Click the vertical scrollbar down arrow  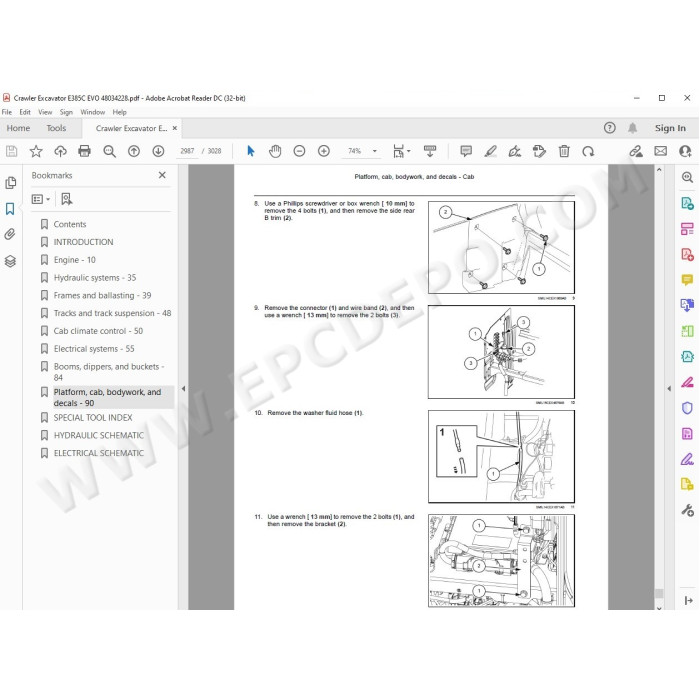pos(659,608)
